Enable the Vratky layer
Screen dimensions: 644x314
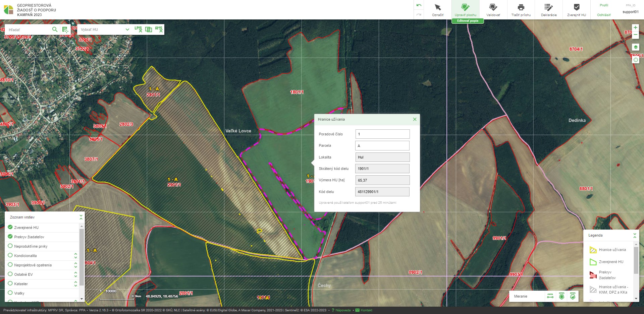coord(10,293)
